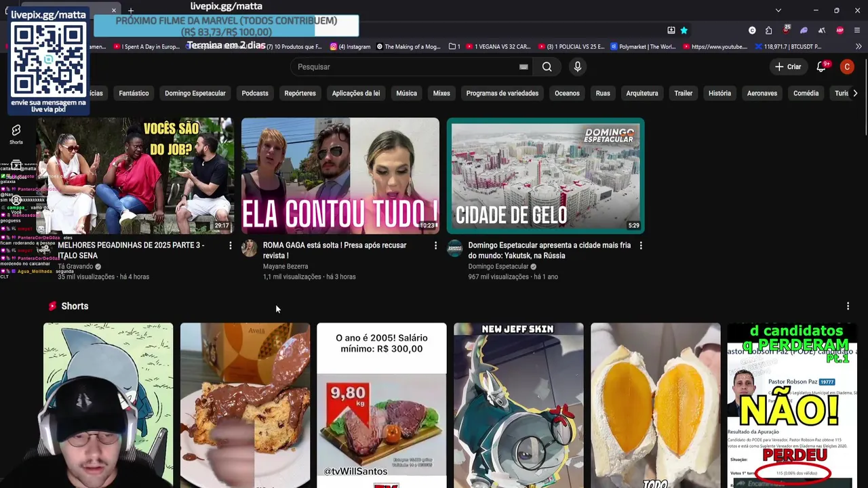Click the Mayane Bezerra channel avatar

(x=250, y=248)
